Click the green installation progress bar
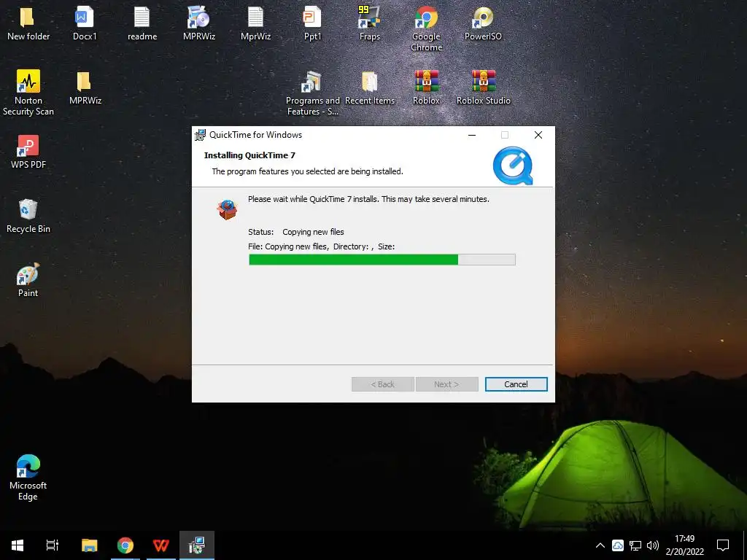The height and width of the screenshot is (560, 747). click(x=382, y=260)
